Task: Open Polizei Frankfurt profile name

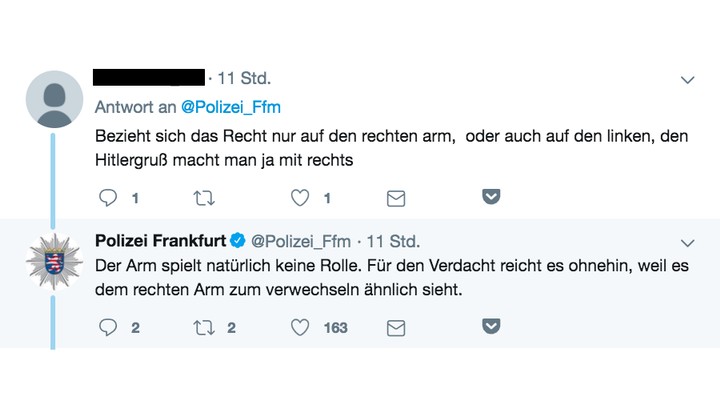Action: [x=160, y=241]
